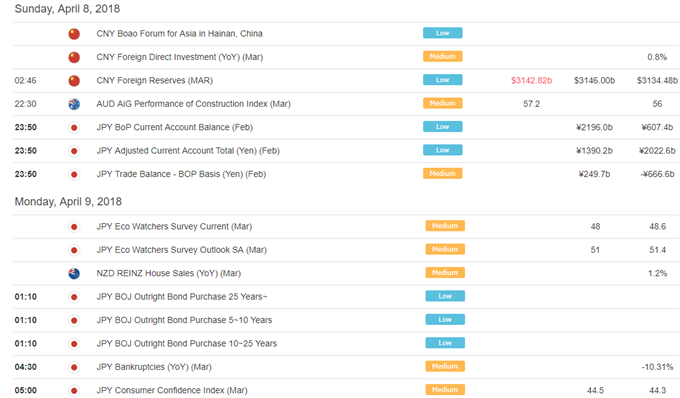The width and height of the screenshot is (680, 398).
Task: Click Low badge on Boao Forum row
Action: click(x=443, y=33)
